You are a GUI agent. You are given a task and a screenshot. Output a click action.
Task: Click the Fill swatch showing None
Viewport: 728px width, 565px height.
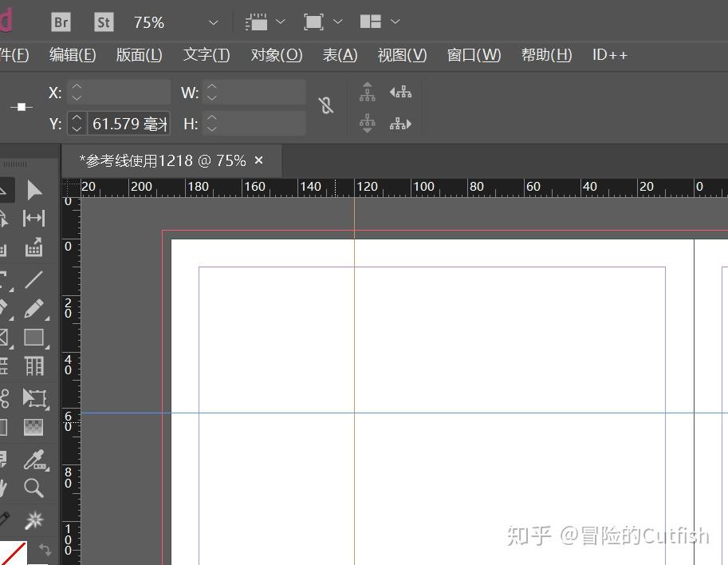click(12, 551)
